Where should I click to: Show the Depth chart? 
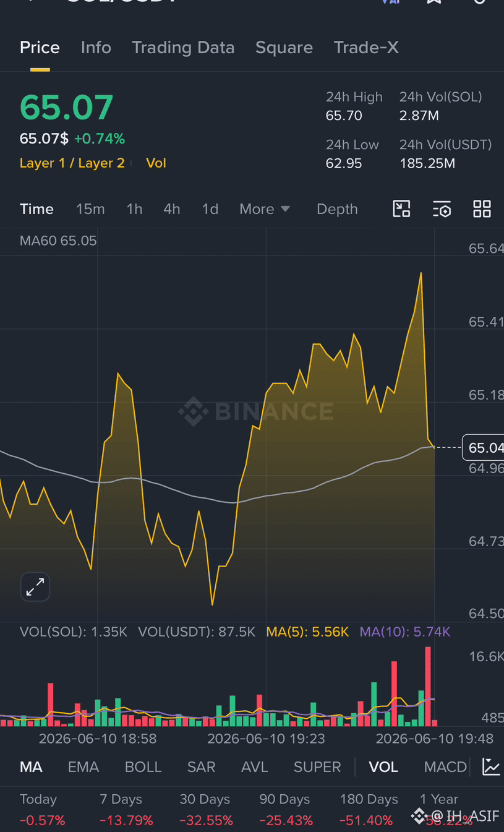coord(337,209)
